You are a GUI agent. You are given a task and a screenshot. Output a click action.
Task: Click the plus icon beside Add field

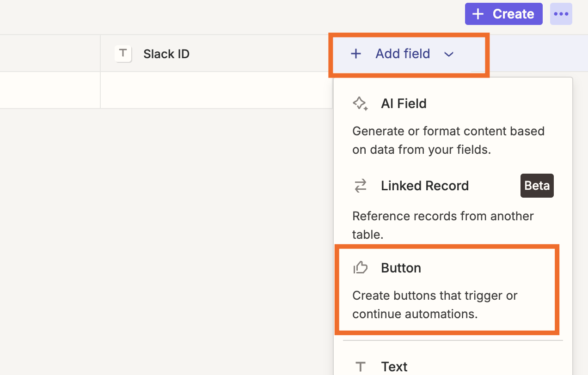(355, 54)
